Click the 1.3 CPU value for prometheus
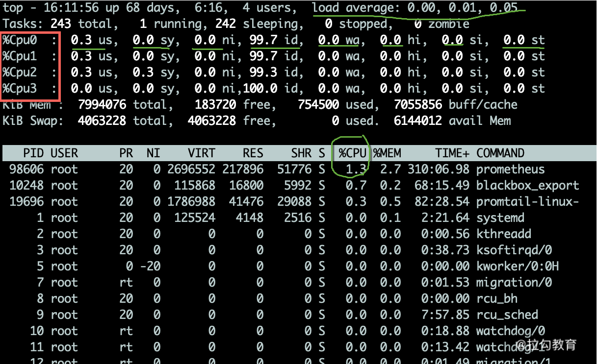 (356, 170)
